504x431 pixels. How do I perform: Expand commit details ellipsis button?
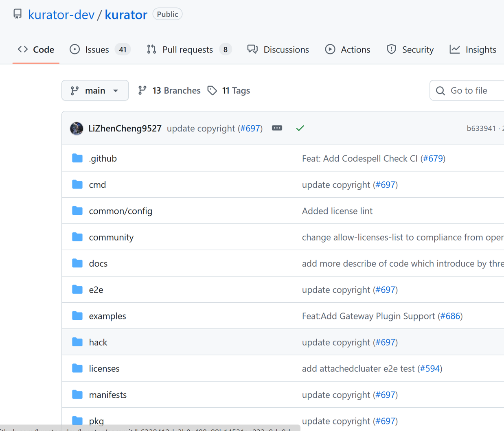(277, 128)
